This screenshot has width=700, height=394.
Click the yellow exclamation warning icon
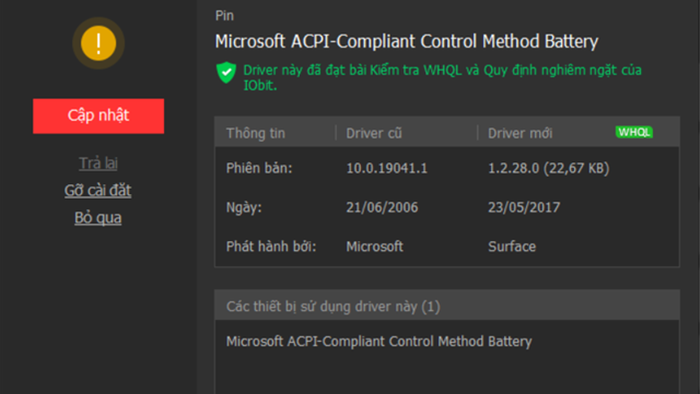[98, 43]
